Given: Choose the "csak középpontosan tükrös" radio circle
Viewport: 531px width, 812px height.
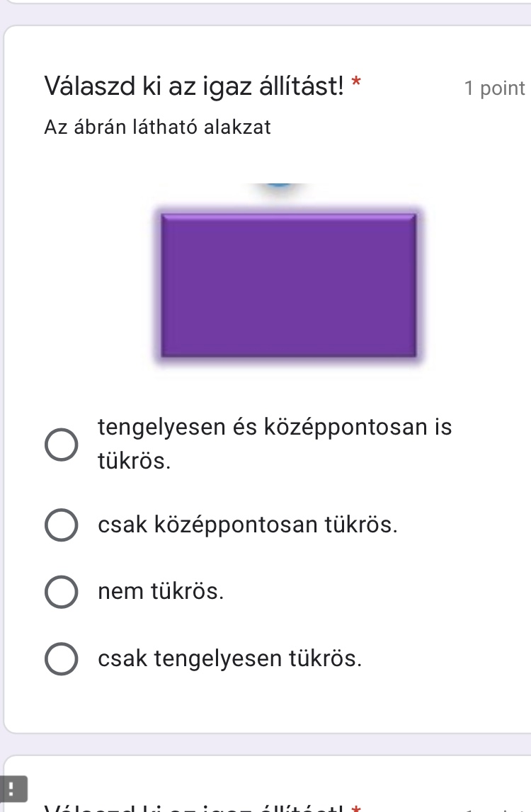Looking at the screenshot, I should [62, 525].
